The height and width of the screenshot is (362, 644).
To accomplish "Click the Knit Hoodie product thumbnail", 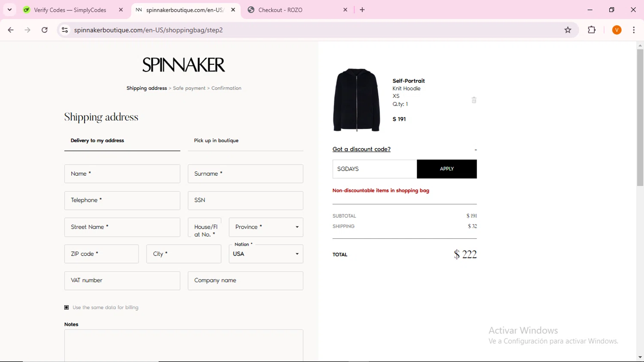I will tap(357, 100).
